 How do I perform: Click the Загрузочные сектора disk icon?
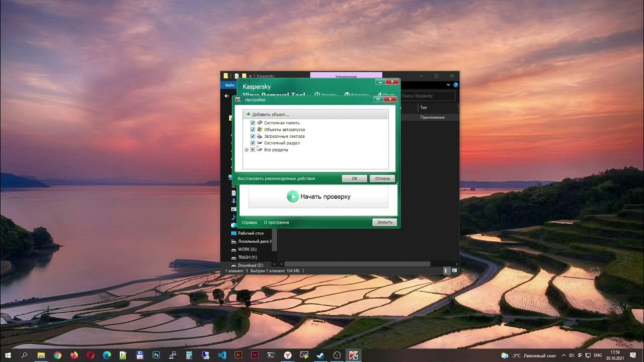[260, 136]
